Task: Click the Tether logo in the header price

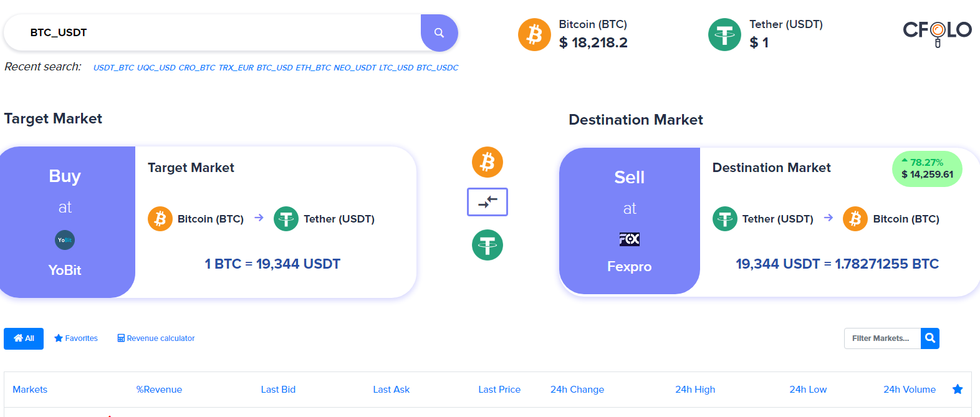Action: (724, 34)
